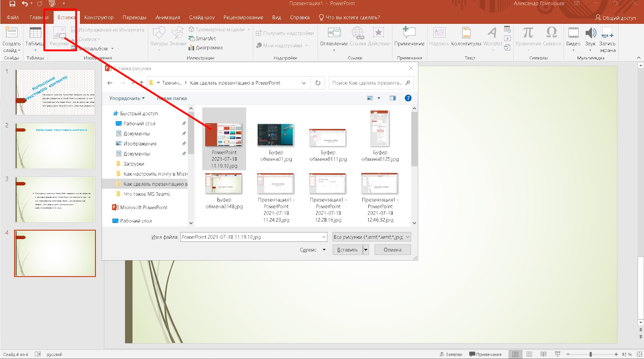Expand the Упорядочить dropdown menu
The image size is (644, 359).
click(x=127, y=98)
